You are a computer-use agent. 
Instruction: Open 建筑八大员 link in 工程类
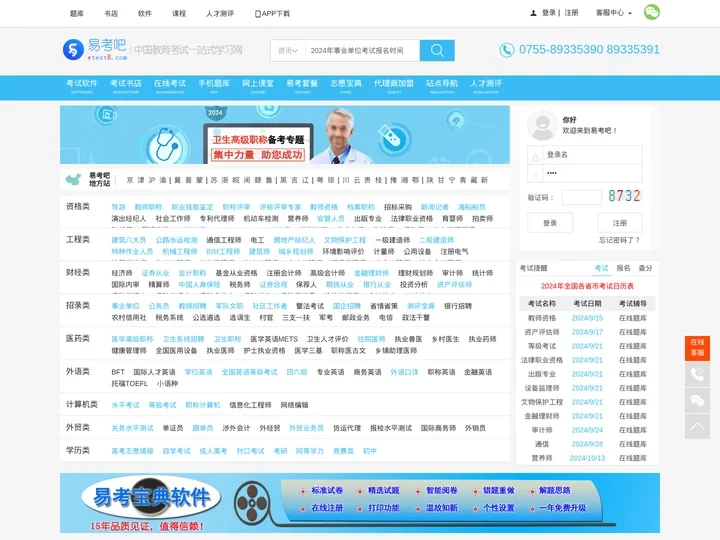pyautogui.click(x=129, y=240)
